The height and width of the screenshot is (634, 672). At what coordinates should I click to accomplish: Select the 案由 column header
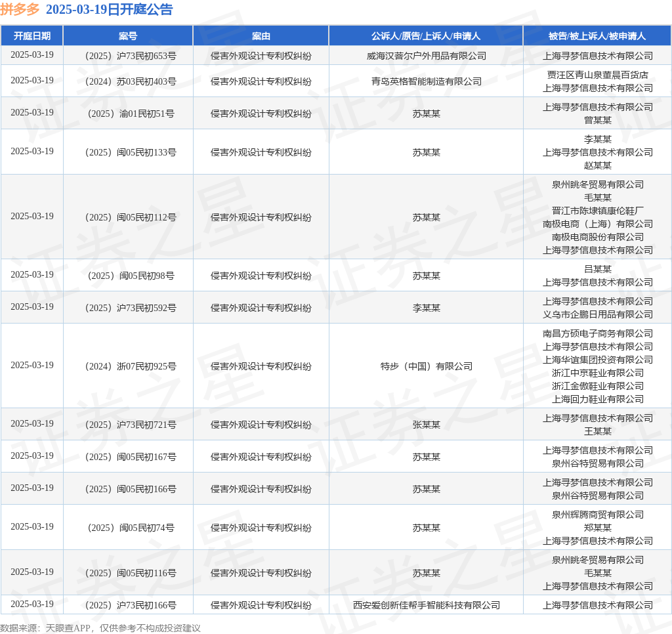tap(261, 36)
